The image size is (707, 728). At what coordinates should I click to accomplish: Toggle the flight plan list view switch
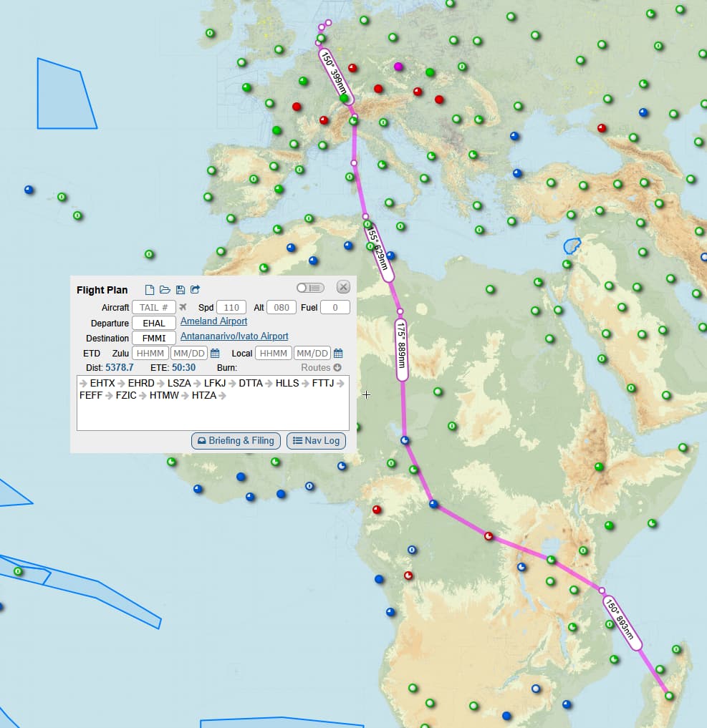coord(310,288)
